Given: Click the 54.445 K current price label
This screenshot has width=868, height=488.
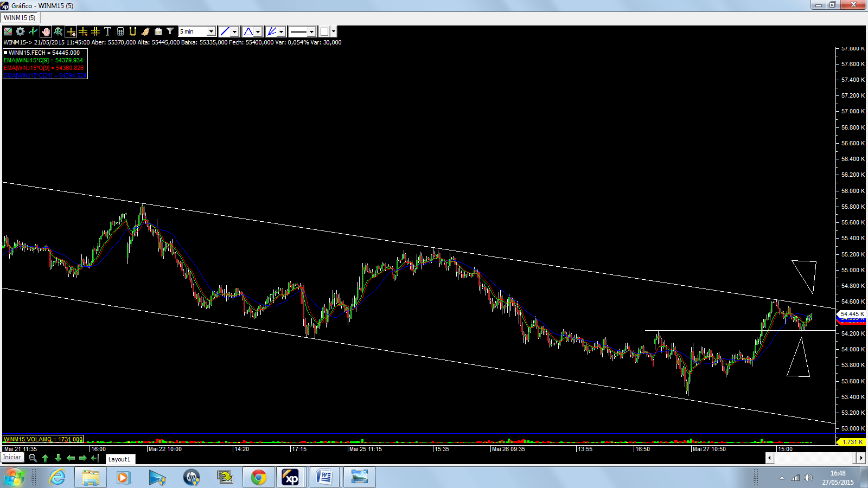Looking at the screenshot, I should tap(852, 314).
